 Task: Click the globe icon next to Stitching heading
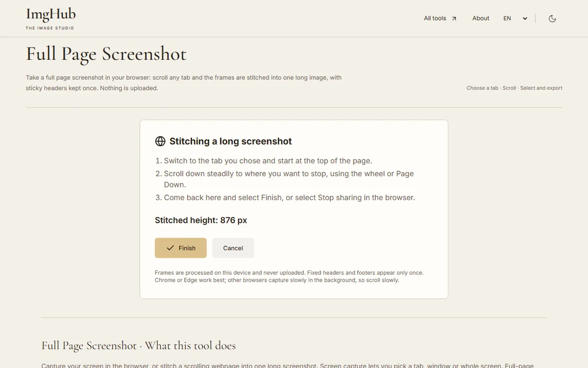(160, 141)
